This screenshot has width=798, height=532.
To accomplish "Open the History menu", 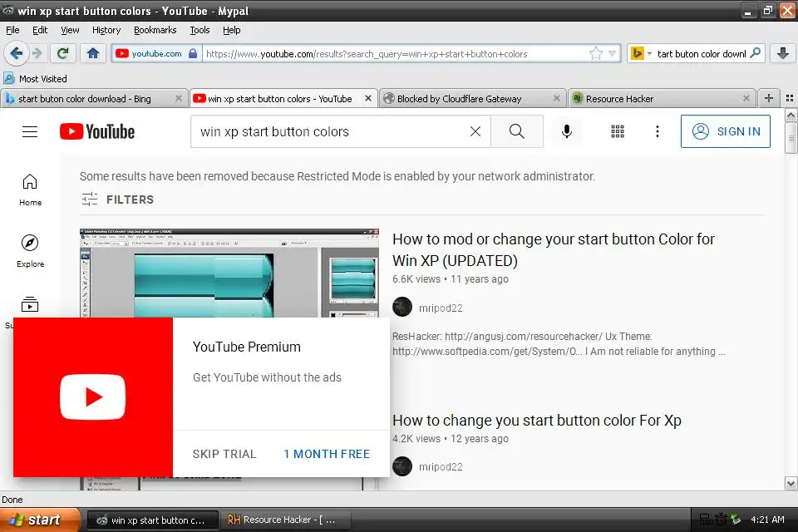I will coord(106,30).
